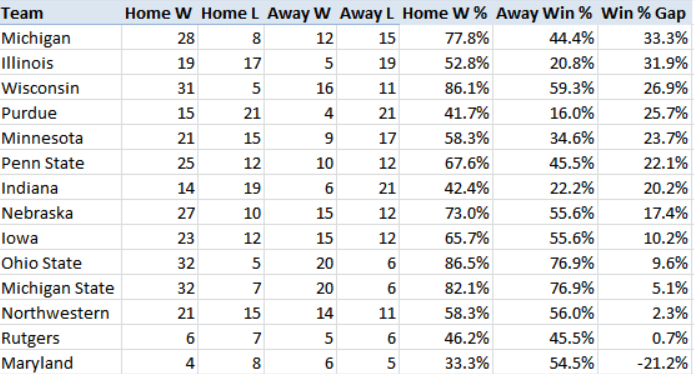Click the Away L column header
Image resolution: width=694 pixels, height=374 pixels.
(368, 13)
